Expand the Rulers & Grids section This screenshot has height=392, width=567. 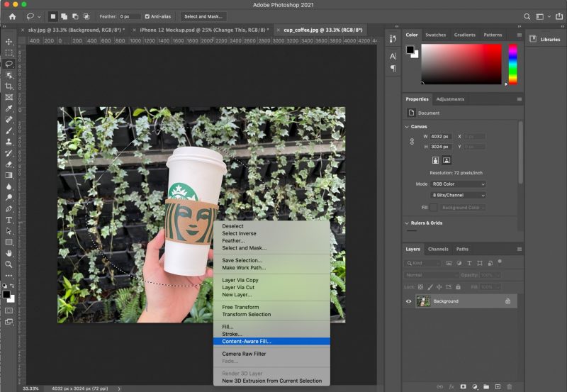pyautogui.click(x=407, y=223)
